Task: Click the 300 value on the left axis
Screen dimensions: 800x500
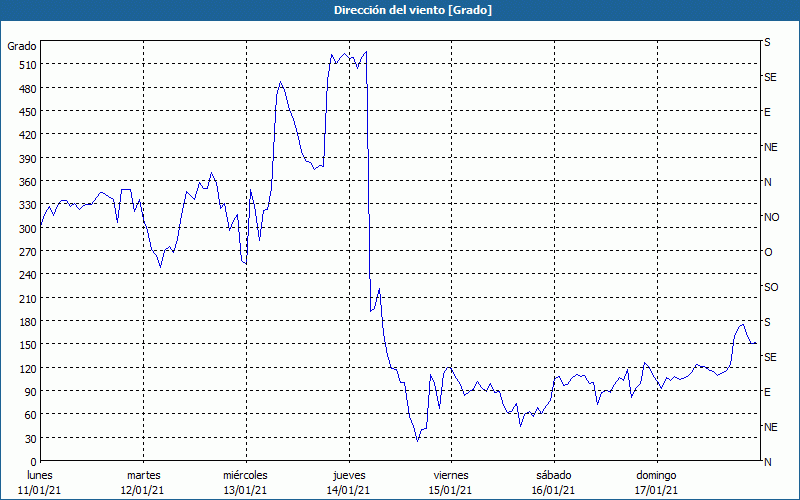Action: click(x=27, y=229)
